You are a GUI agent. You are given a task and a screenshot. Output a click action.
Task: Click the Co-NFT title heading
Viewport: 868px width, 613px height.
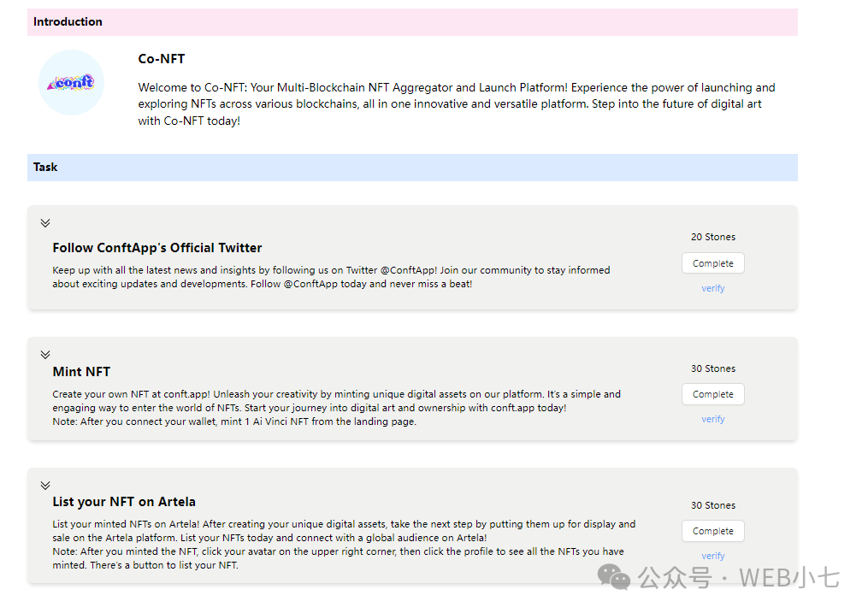tap(161, 59)
